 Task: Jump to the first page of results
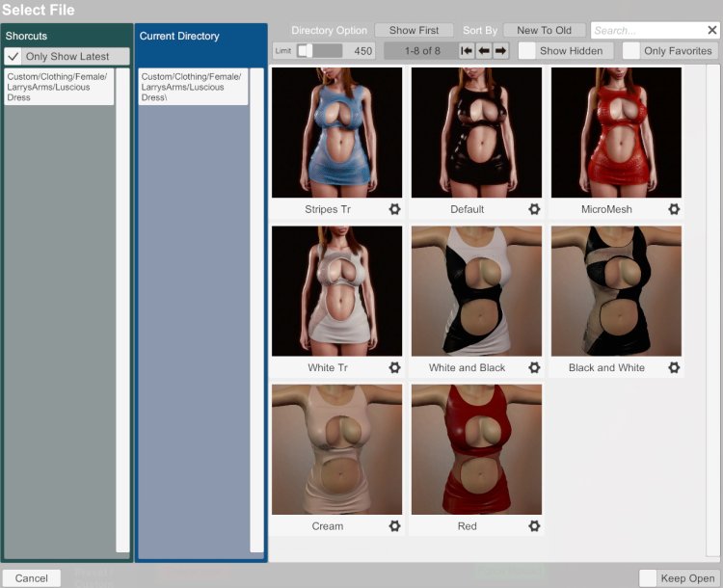pos(467,51)
